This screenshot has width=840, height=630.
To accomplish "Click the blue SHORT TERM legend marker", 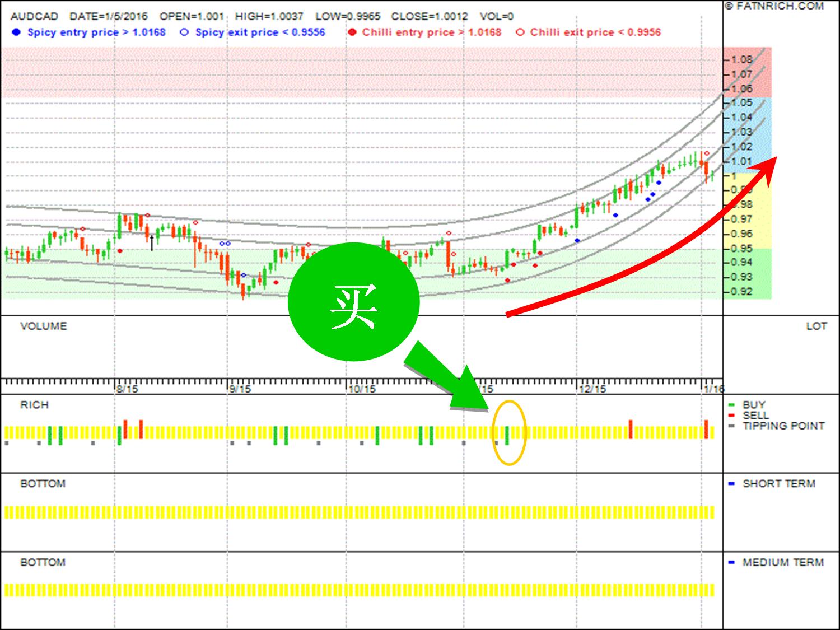I will pos(731,483).
